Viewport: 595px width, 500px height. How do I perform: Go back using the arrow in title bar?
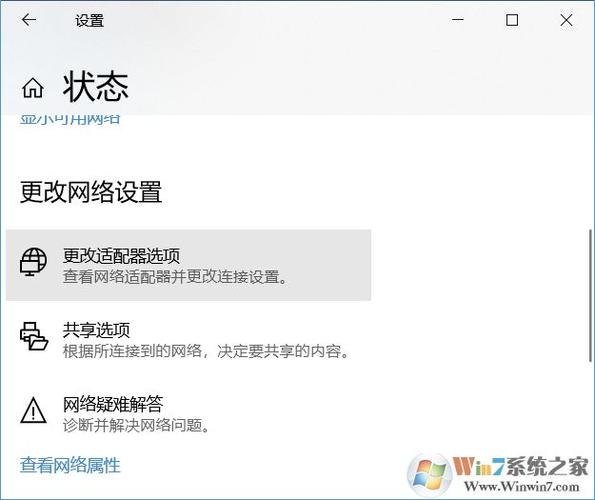coord(29,20)
